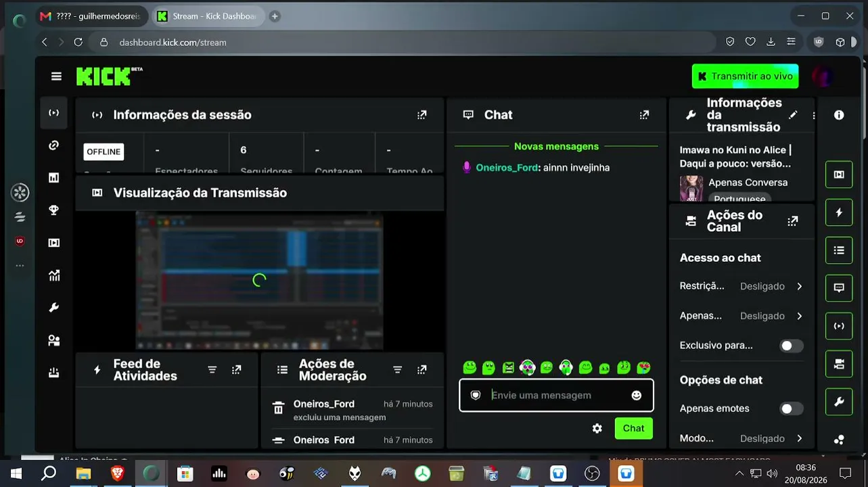Image resolution: width=868 pixels, height=487 pixels.
Task: Click the link icon in the left sidebar
Action: pos(54,145)
